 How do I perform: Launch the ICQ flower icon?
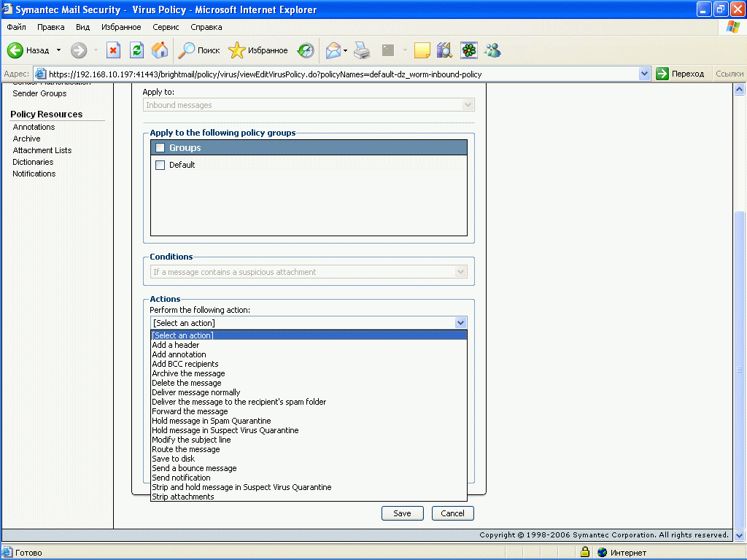tap(469, 50)
